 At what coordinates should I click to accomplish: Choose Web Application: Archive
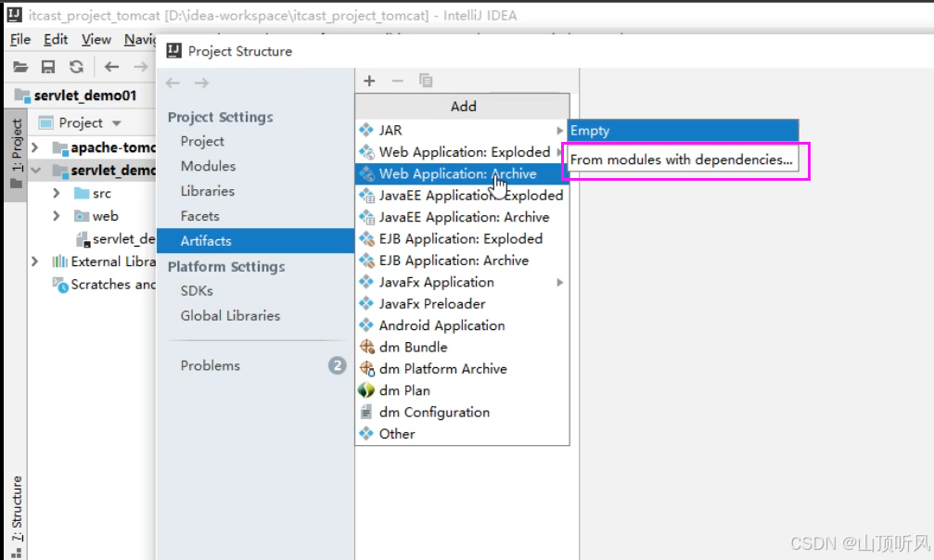coord(462,173)
